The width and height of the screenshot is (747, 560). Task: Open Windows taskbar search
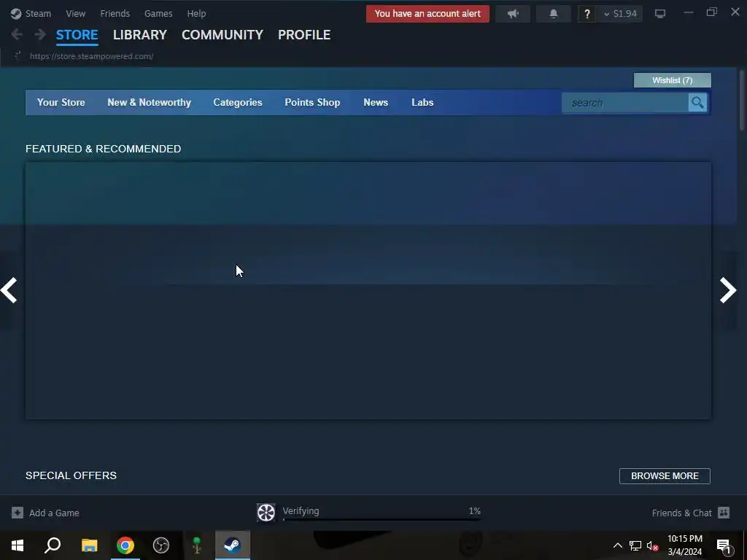click(53, 545)
